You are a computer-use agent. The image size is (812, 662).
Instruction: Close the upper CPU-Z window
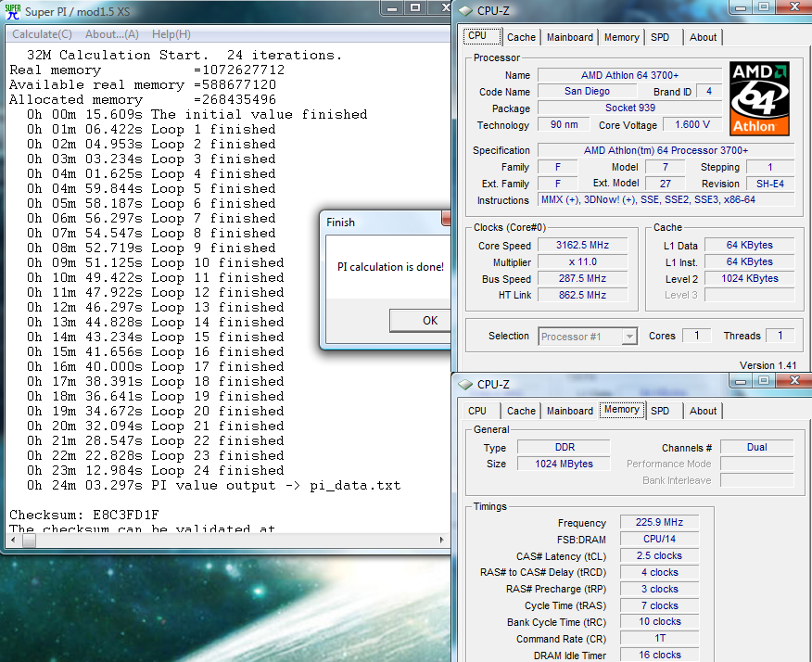795,6
